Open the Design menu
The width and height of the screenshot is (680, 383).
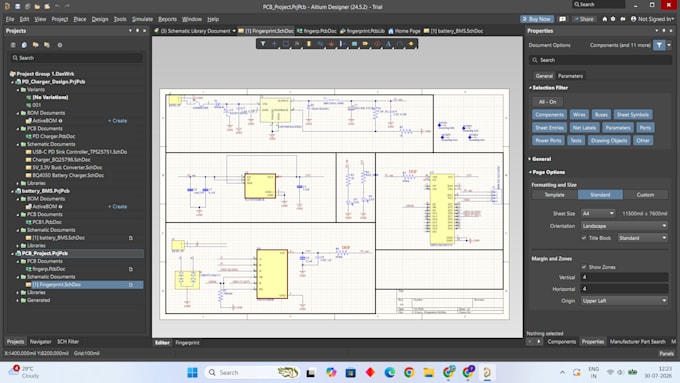pos(100,19)
